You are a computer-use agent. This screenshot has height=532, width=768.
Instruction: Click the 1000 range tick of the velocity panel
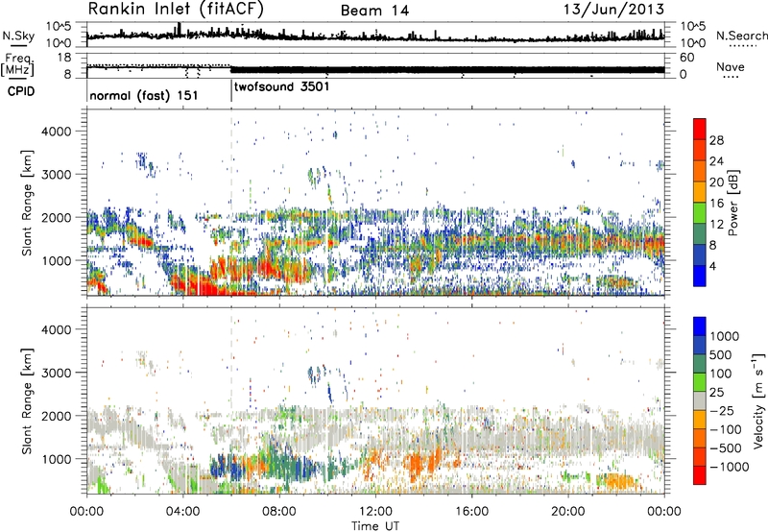pyautogui.click(x=56, y=459)
